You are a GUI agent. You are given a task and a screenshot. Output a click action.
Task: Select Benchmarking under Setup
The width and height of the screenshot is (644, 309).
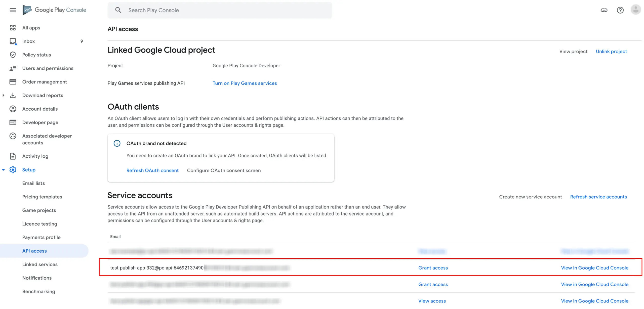(x=38, y=292)
